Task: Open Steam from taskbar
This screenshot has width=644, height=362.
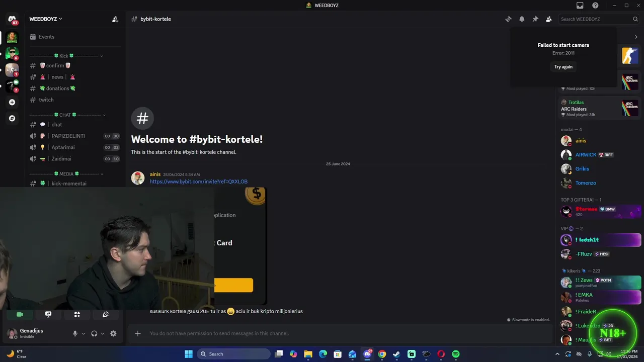Action: pyautogui.click(x=396, y=354)
